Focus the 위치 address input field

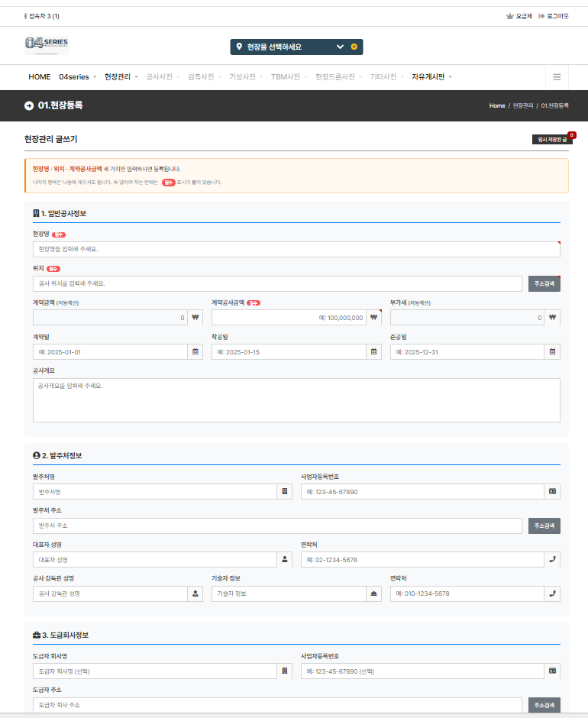click(x=277, y=283)
